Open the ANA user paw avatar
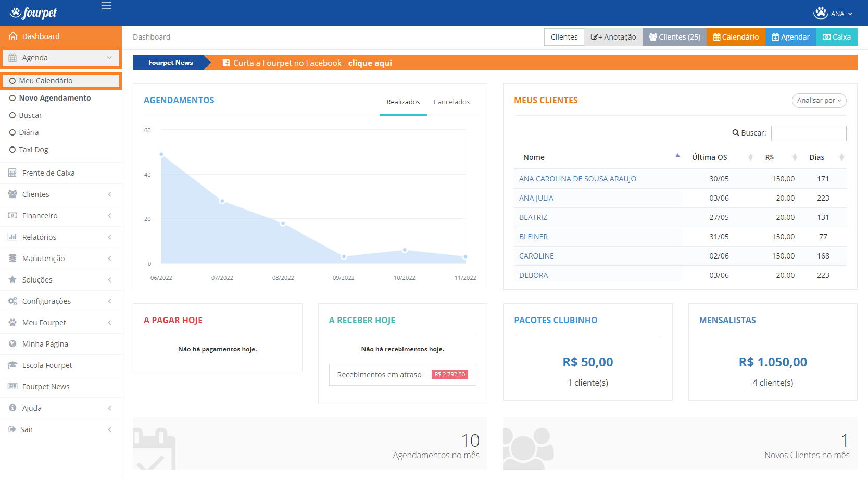 [821, 13]
